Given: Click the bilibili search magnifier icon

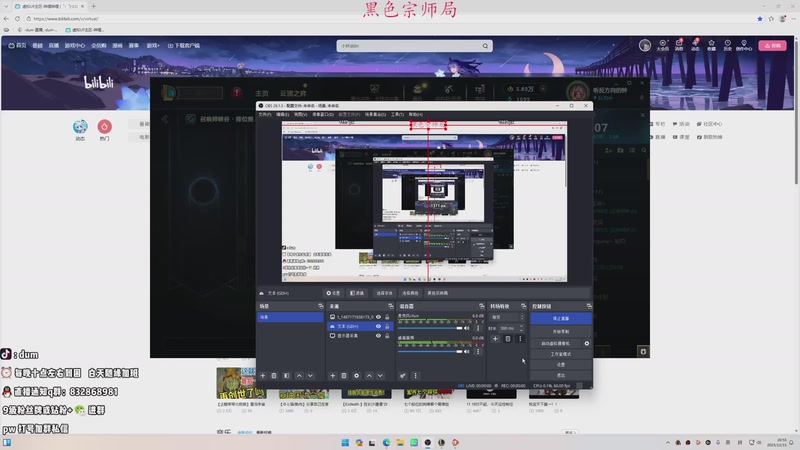Looking at the screenshot, I should [485, 46].
